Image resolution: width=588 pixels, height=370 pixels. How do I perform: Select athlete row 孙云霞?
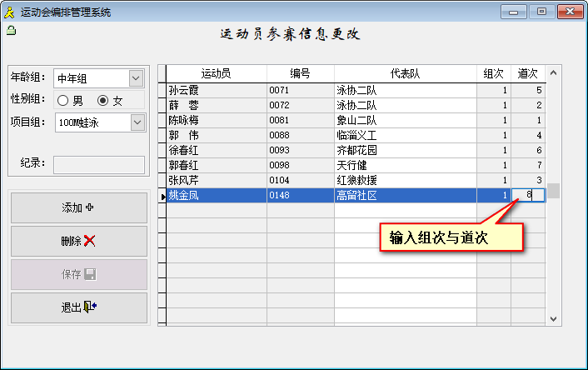(x=216, y=89)
